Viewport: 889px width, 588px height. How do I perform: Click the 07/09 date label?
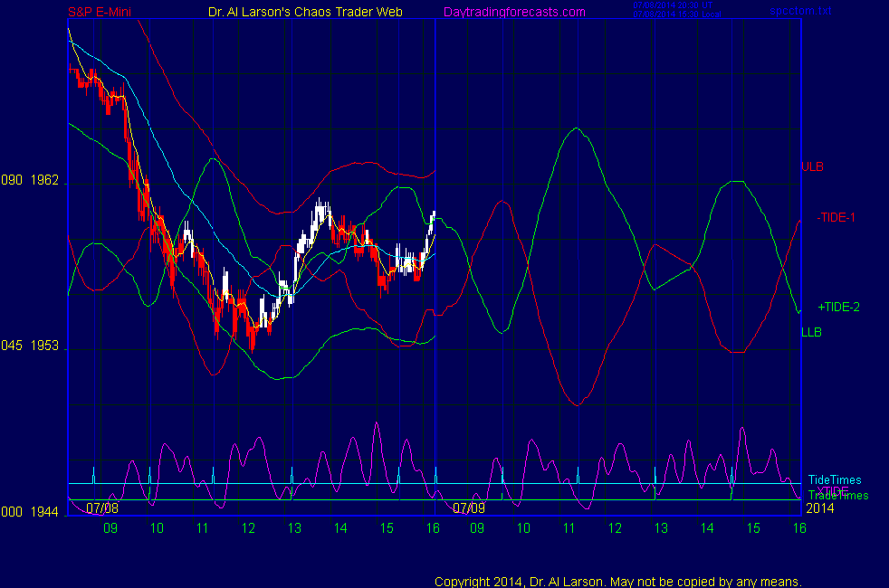[469, 507]
